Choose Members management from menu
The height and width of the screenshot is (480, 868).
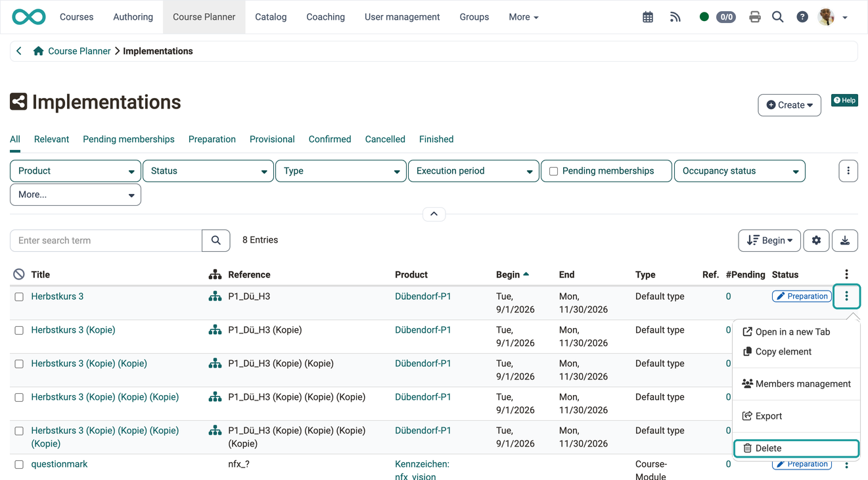[796, 384]
